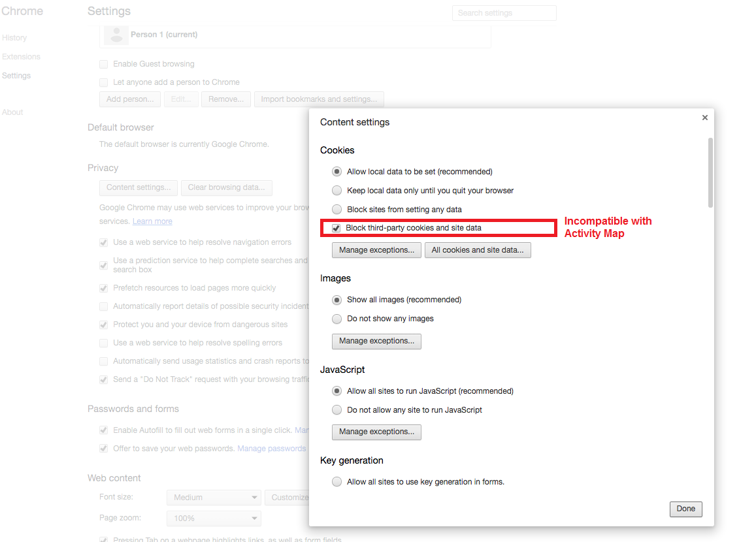
Task: Toggle Prefetch resources checkbox
Action: coord(104,288)
